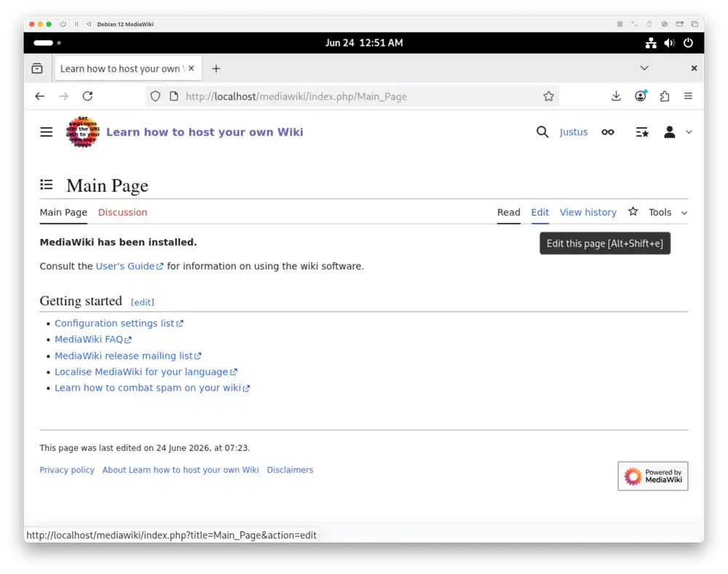The height and width of the screenshot is (574, 728).
Task: Bookmark this page with the star
Action: point(549,96)
